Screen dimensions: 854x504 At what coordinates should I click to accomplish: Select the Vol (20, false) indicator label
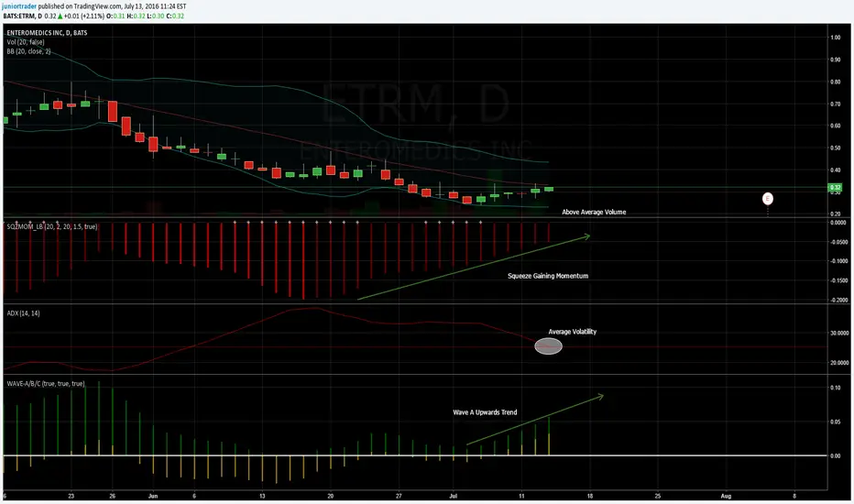tap(26, 42)
